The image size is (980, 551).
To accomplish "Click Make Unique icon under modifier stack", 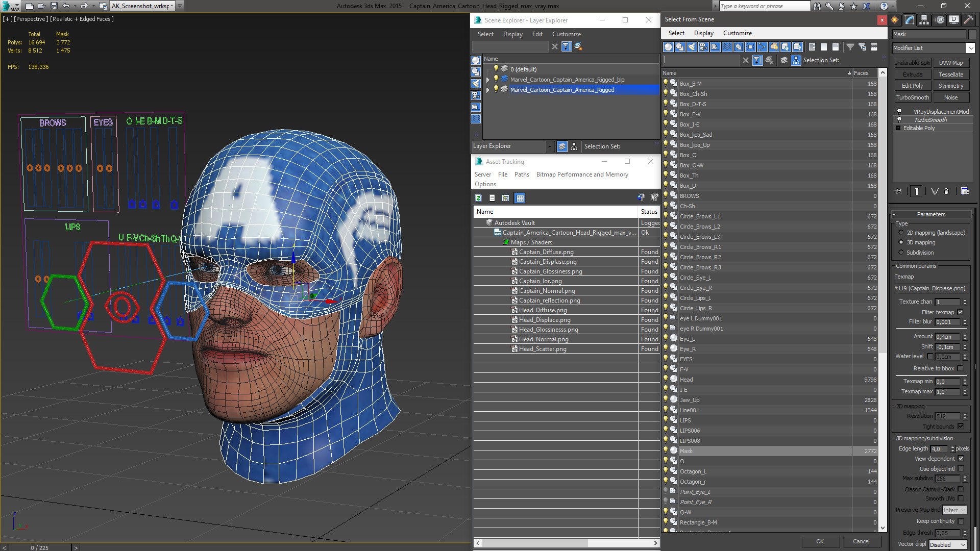I will point(935,191).
